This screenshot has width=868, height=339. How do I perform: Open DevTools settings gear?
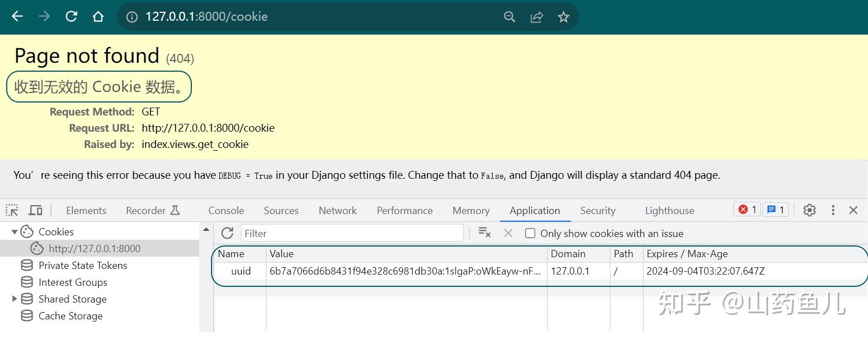click(x=810, y=210)
